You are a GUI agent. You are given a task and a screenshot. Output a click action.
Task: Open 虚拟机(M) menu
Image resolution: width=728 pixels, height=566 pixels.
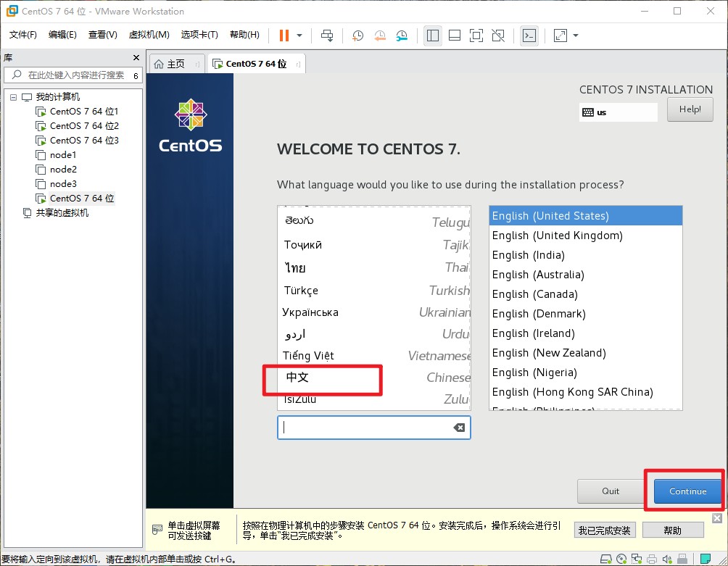pos(149,35)
